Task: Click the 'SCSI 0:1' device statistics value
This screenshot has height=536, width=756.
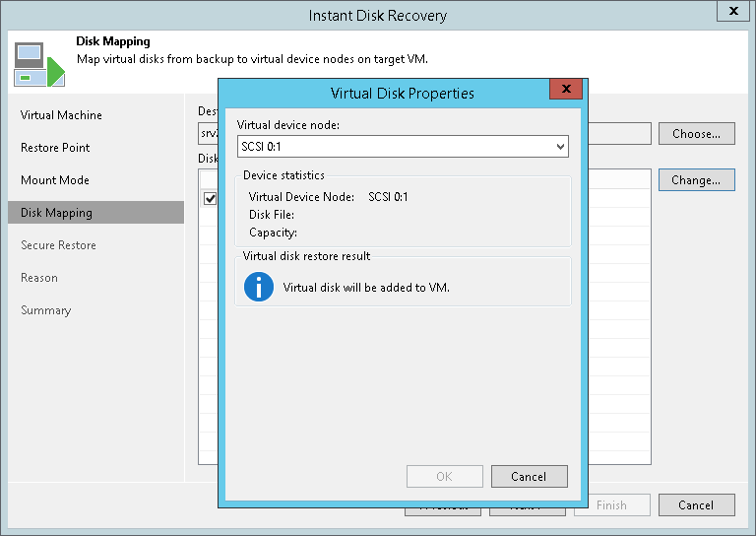Action: (x=388, y=197)
